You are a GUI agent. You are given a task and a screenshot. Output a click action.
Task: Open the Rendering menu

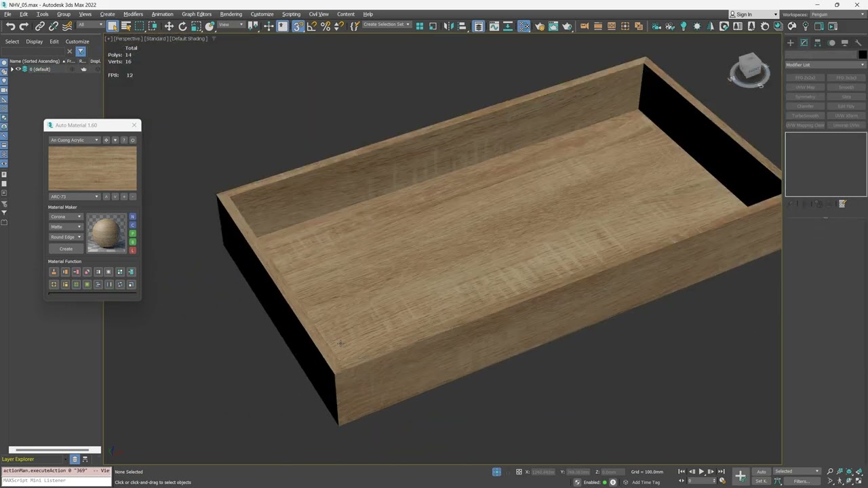point(231,14)
